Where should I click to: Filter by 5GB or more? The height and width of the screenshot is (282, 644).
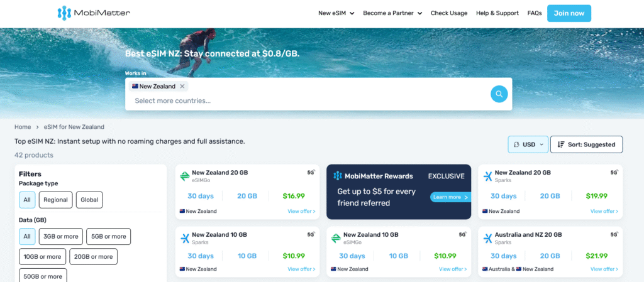coord(108,237)
